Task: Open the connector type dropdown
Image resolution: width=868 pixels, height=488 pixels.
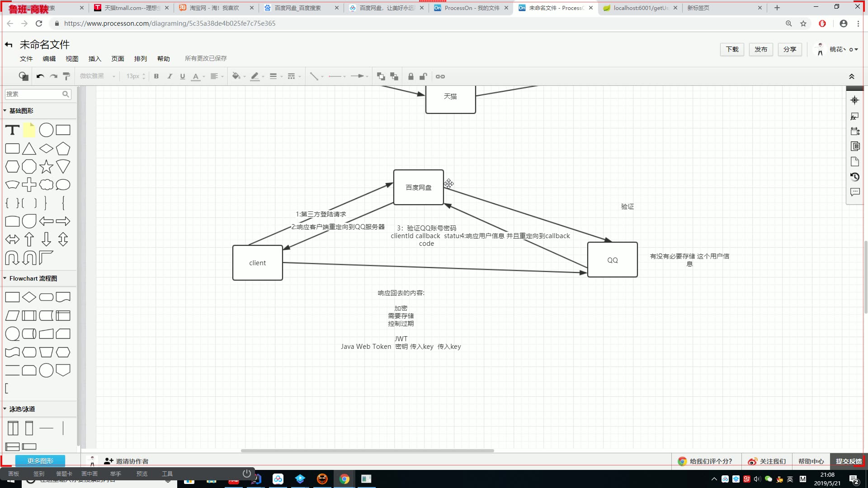Action: point(316,76)
